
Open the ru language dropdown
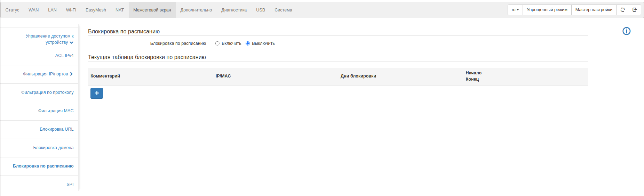click(x=515, y=10)
